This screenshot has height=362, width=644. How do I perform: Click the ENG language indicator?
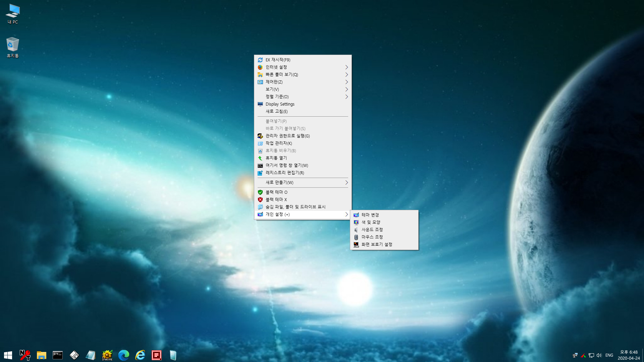pos(609,355)
